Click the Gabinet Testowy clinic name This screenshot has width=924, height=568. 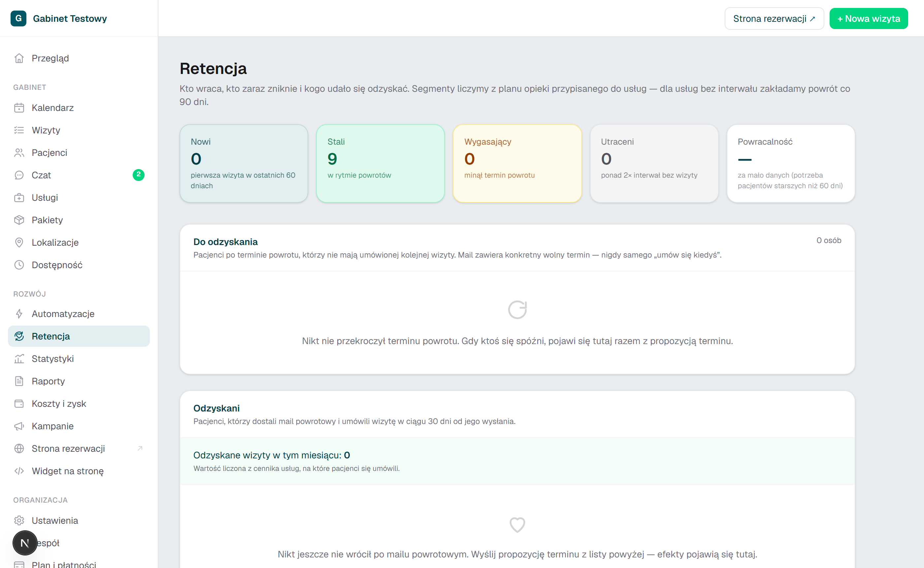[70, 18]
